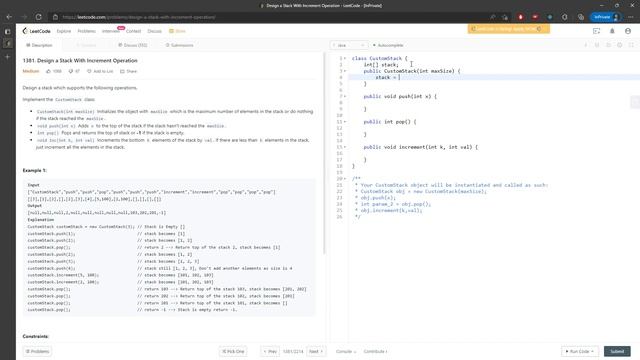Open the Run Code dropdown button
This screenshot has height=360, width=640.
580,351
